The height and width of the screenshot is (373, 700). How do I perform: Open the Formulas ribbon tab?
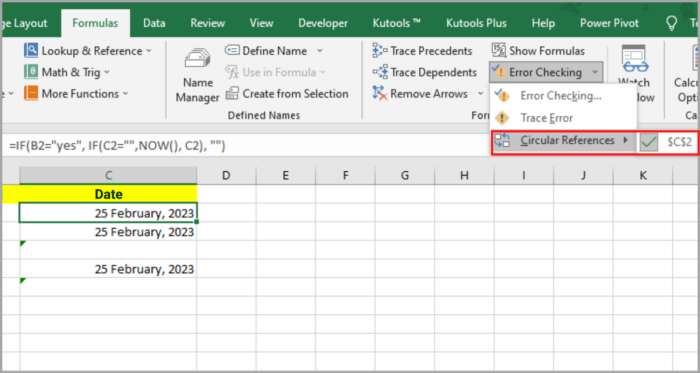click(96, 23)
